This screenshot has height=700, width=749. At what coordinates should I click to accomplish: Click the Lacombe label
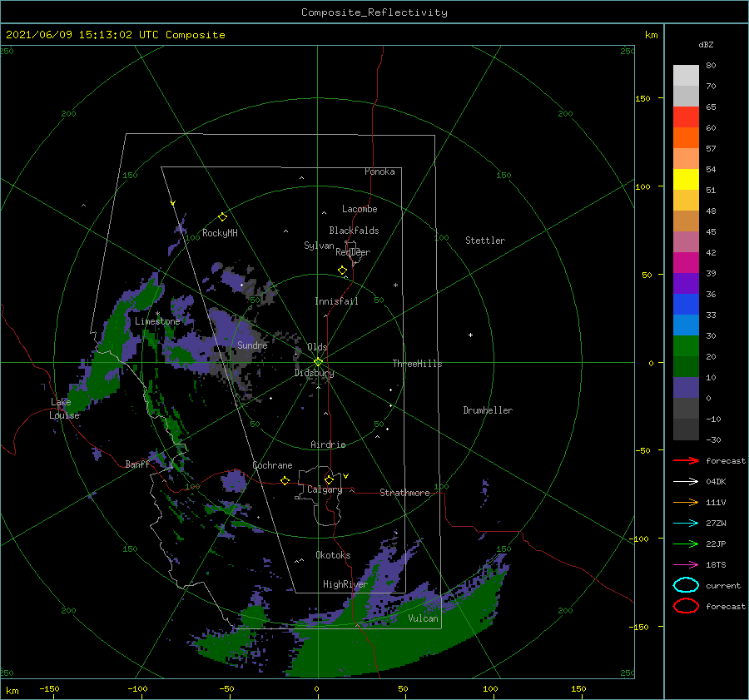(x=360, y=209)
